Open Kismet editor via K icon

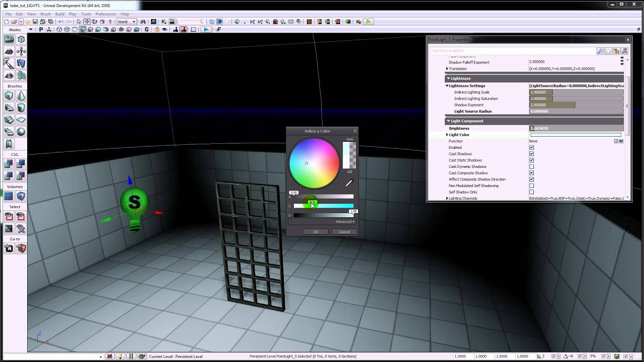(x=164, y=22)
